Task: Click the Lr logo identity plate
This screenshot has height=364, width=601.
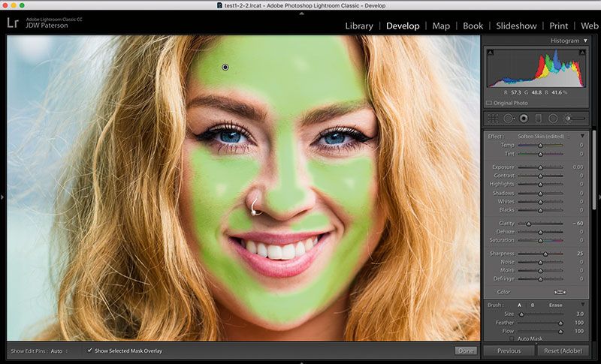Action: (13, 23)
